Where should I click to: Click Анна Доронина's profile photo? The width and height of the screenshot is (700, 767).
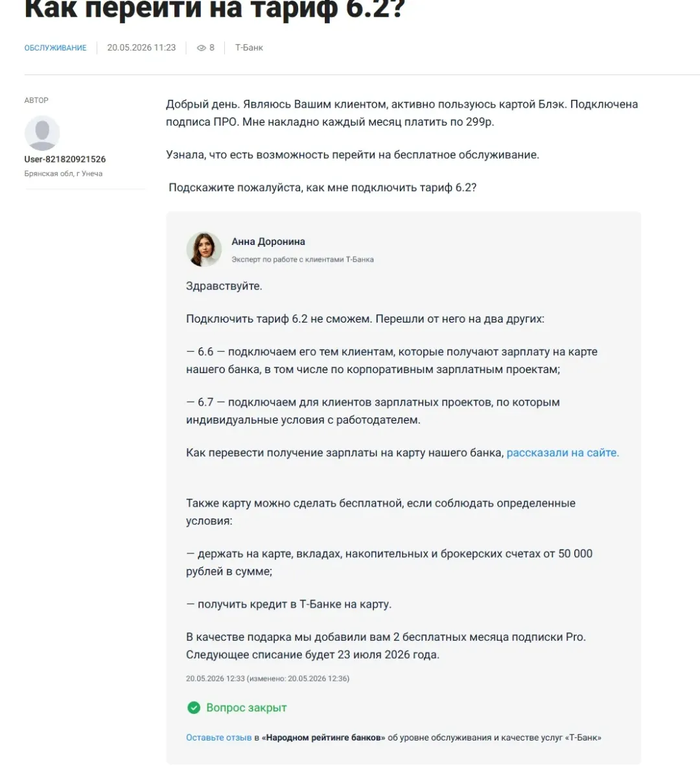click(x=204, y=249)
